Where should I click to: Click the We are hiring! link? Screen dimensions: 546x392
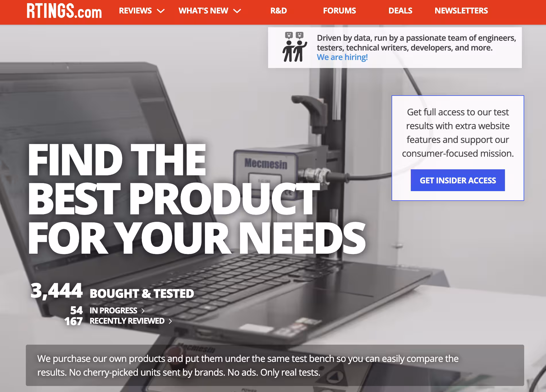(x=342, y=57)
